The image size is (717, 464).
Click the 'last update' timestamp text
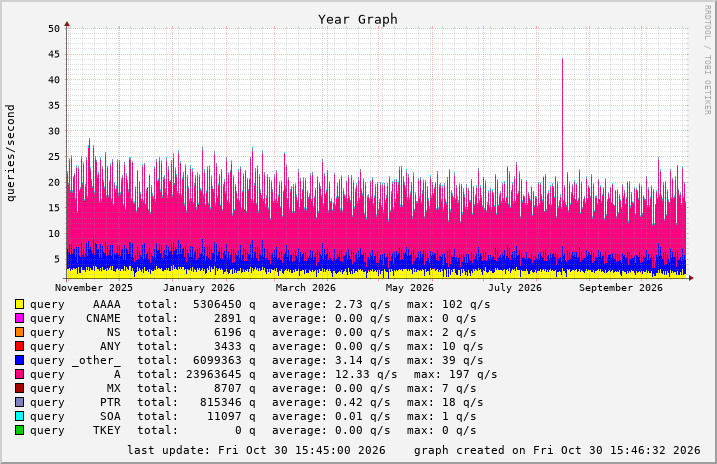pyautogui.click(x=256, y=450)
